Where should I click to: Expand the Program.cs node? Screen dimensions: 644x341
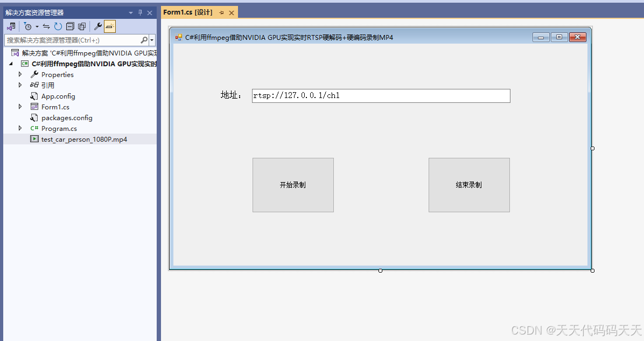[20, 128]
